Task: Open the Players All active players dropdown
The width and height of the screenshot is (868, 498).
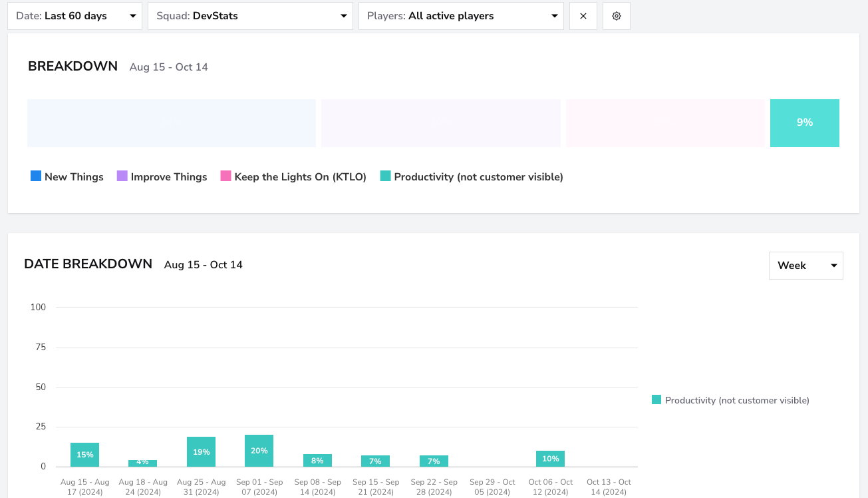Action: point(461,16)
